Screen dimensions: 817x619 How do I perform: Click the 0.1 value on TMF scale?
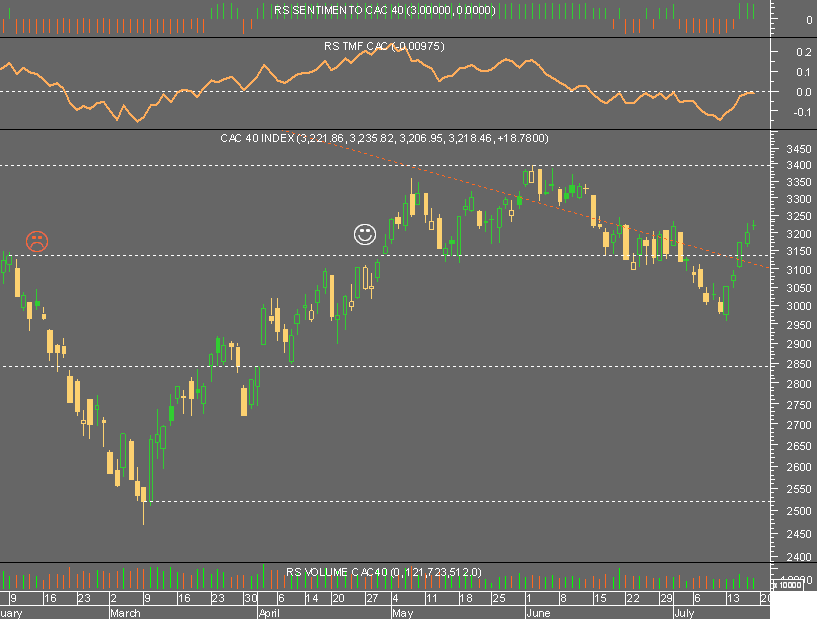click(x=804, y=71)
